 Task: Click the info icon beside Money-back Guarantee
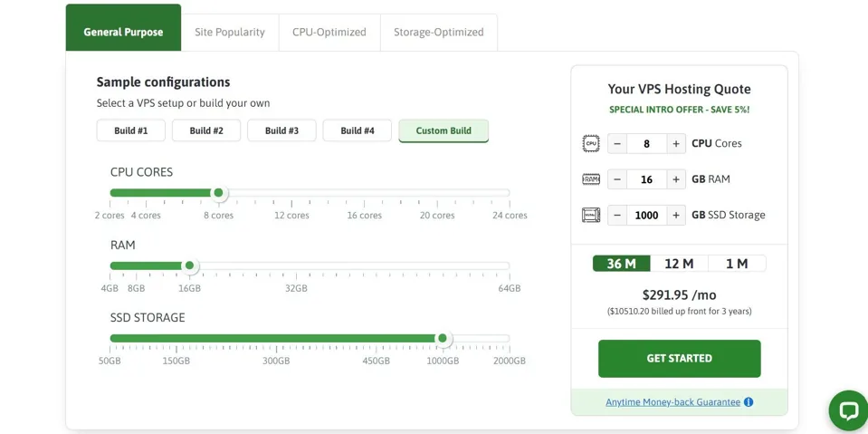click(x=749, y=402)
